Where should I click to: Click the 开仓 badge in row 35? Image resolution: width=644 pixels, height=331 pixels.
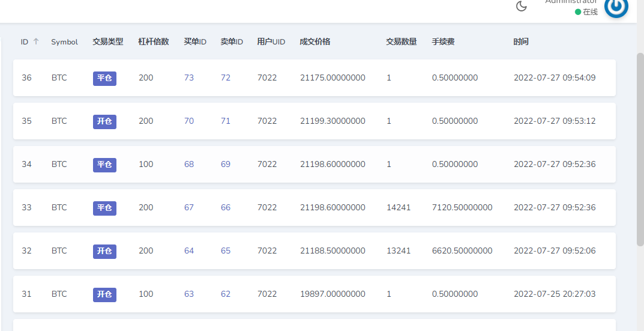104,121
